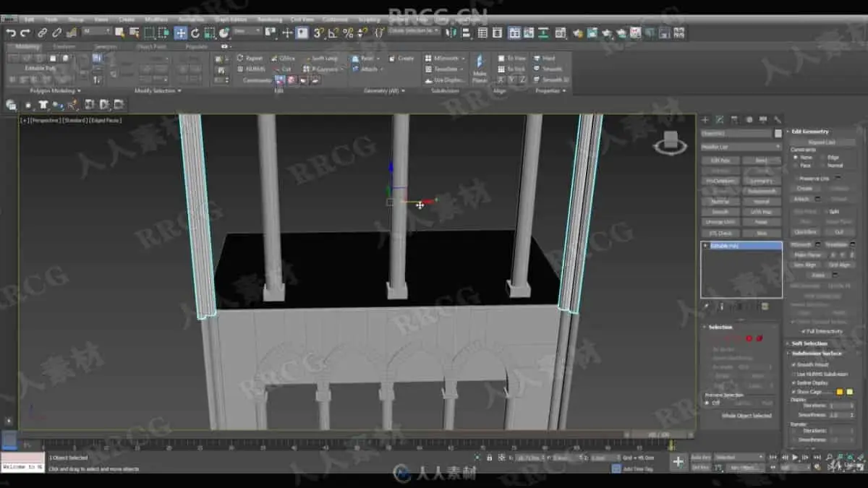Collapse the Edit Geometry rollout
The image size is (868, 488).
[809, 132]
